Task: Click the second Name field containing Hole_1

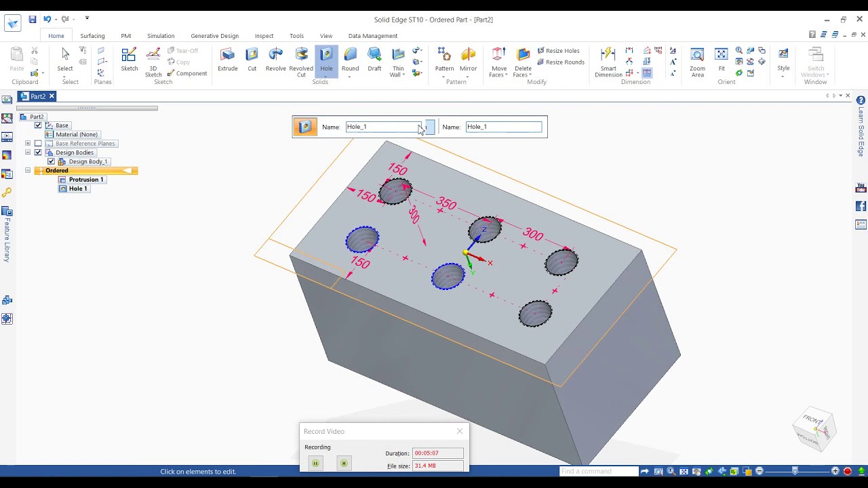Action: (504, 127)
